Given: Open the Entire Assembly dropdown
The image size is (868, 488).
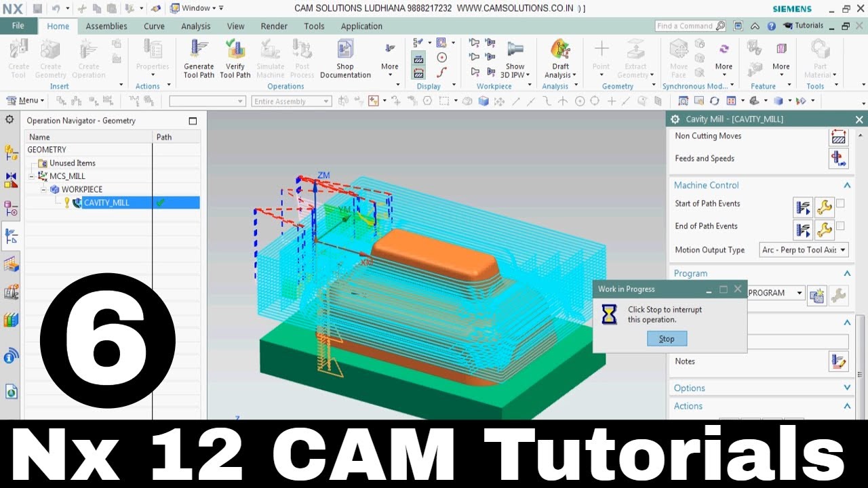Looking at the screenshot, I should tap(292, 101).
